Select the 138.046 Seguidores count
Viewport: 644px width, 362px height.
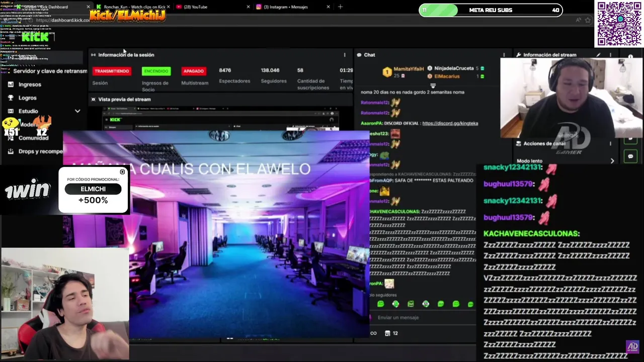pyautogui.click(x=270, y=70)
